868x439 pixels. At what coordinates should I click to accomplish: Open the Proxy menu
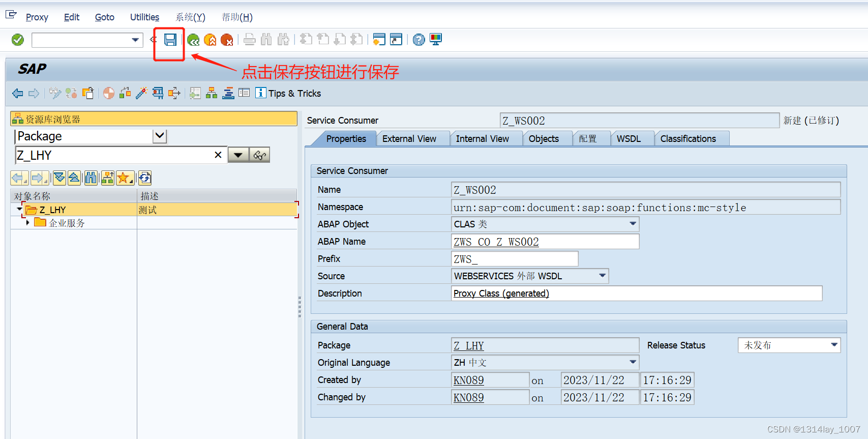point(37,17)
